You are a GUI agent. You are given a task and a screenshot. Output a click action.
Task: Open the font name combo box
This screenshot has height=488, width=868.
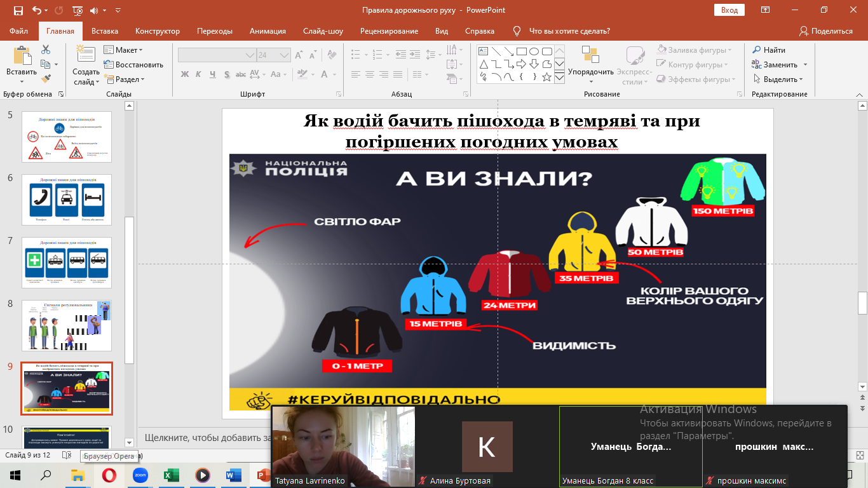point(217,55)
